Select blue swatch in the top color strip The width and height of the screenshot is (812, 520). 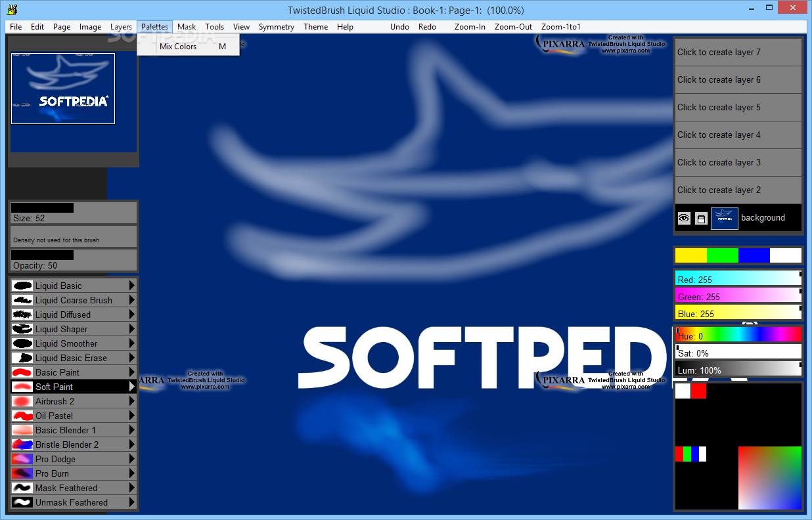tap(754, 255)
